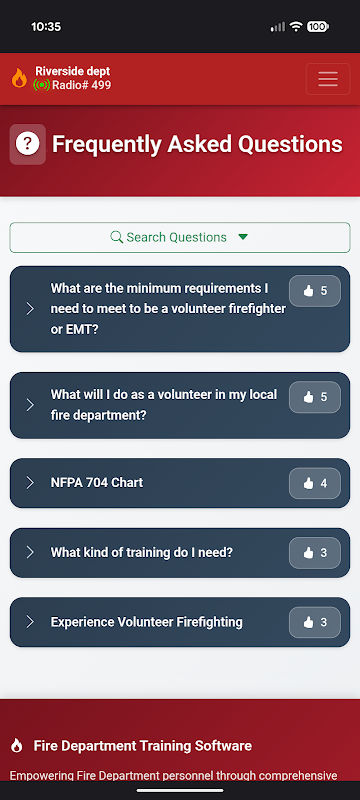Click the green radio signal icon
Viewport: 360px width, 800px height.
41,85
